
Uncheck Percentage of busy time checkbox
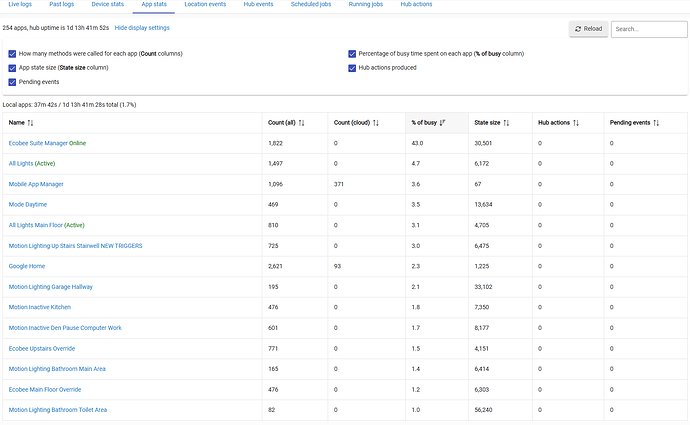click(352, 53)
